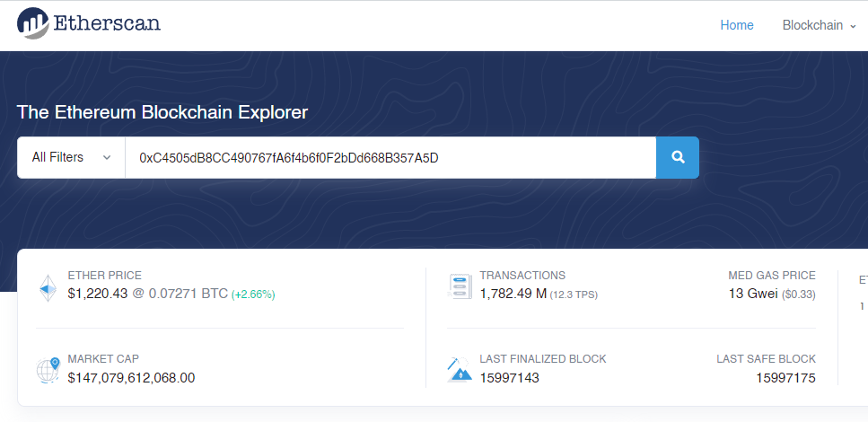Expand the Blockchain menu
Viewport: 868px width, 422px height.
point(819,25)
